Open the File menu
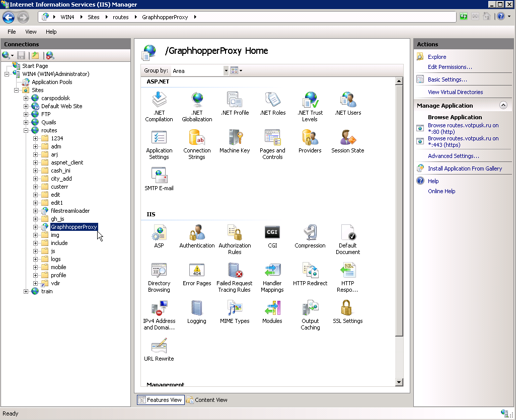 pyautogui.click(x=12, y=32)
